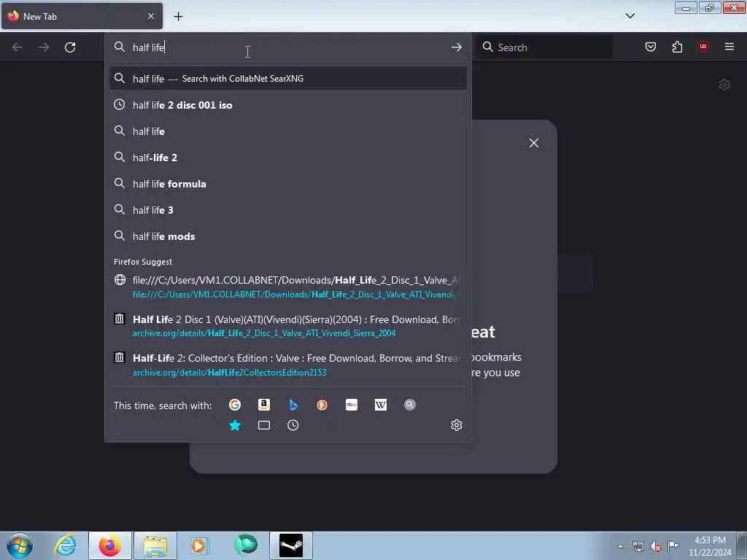Show hidden tray icons arrow
747x560 pixels.
(620, 547)
